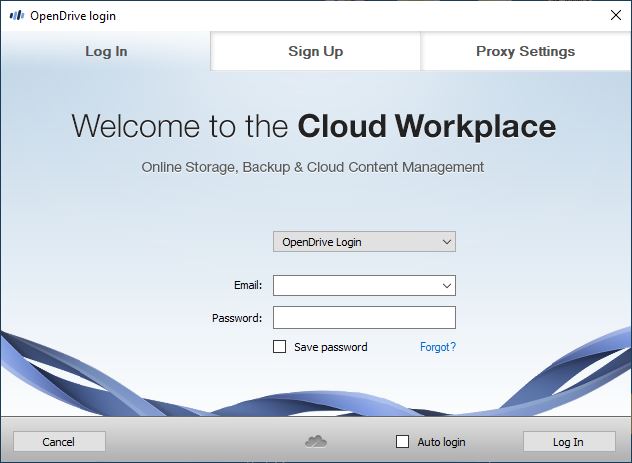Image resolution: width=632 pixels, height=463 pixels.
Task: Click the Email: label
Action: [248, 285]
